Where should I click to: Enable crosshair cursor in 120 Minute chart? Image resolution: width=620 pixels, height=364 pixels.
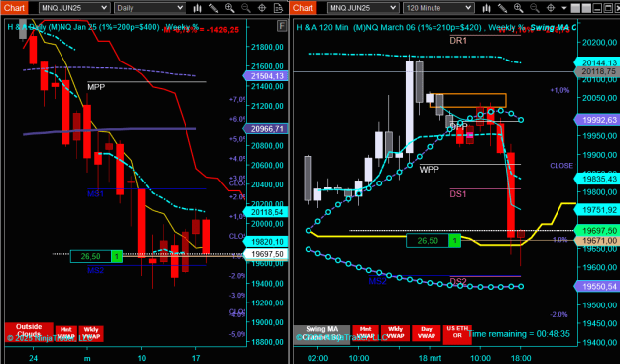point(551,8)
